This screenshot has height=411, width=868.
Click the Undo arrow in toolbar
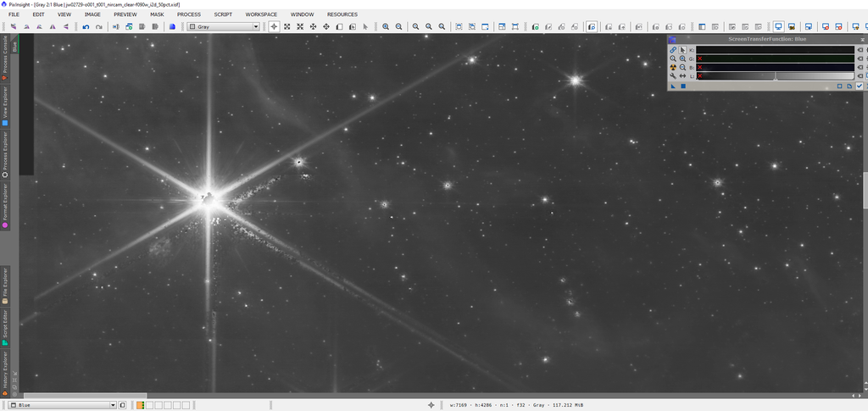86,26
